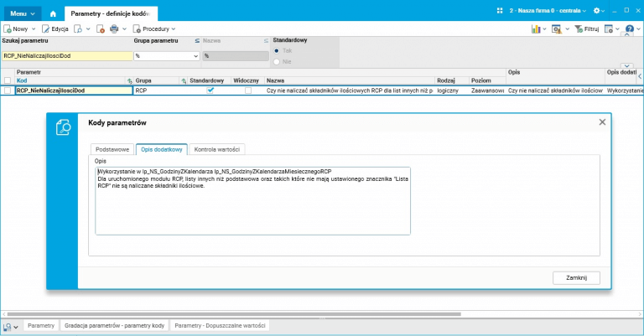
Task: Click the document preview magnifier toolbar icon
Action: point(78,29)
